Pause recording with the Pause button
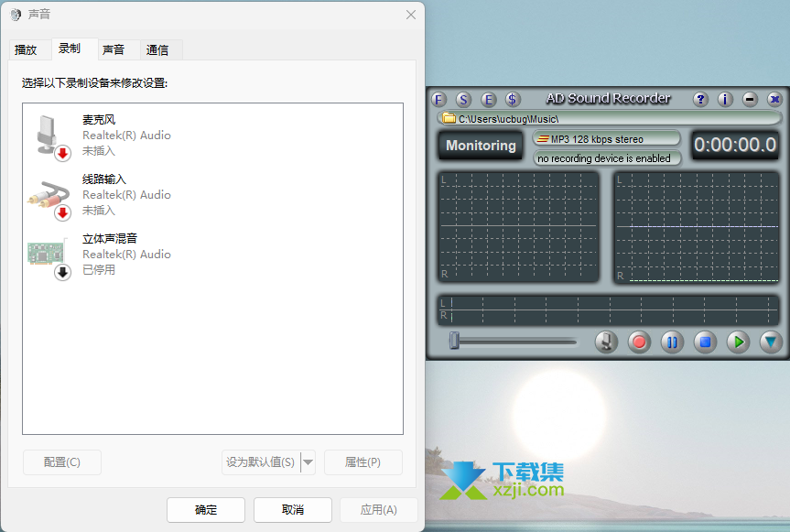Image resolution: width=790 pixels, height=532 pixels. 672,342
